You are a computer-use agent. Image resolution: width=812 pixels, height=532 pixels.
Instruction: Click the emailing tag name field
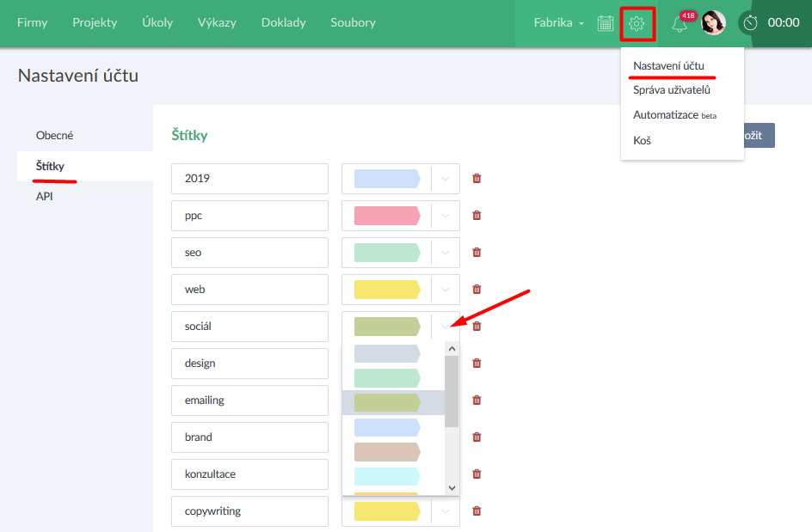(249, 401)
